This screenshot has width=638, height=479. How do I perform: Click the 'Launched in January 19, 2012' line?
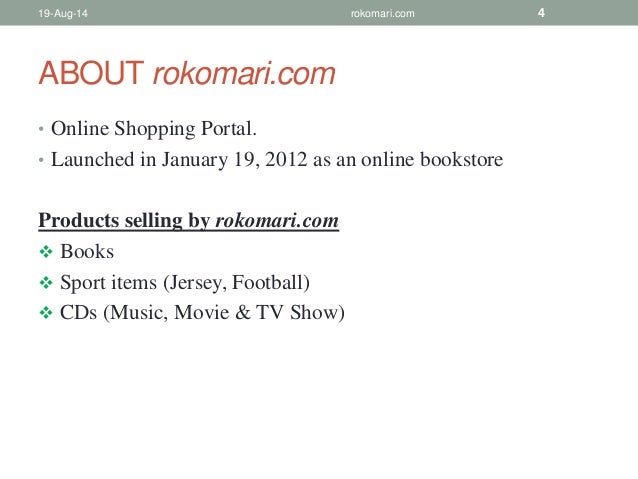tap(277, 160)
